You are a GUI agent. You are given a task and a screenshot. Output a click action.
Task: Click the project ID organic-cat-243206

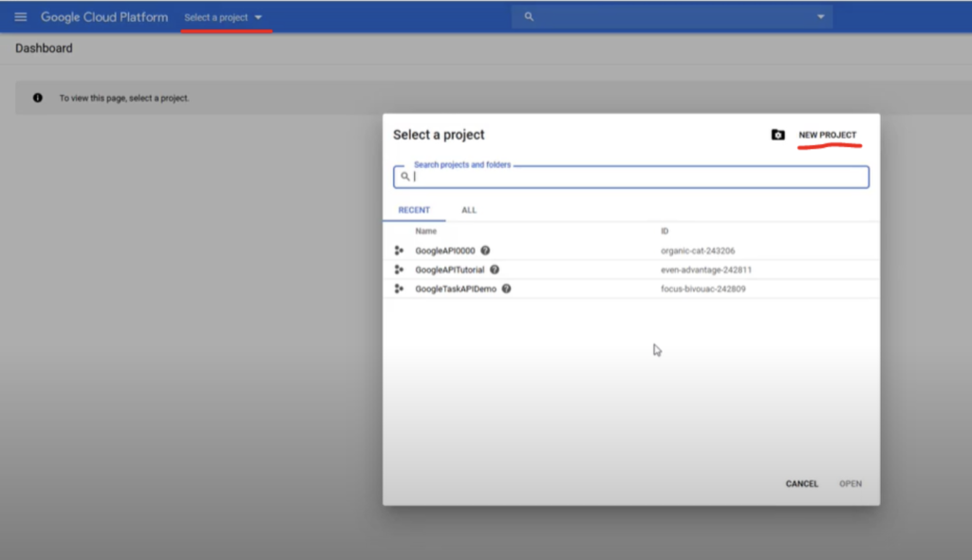[698, 251]
